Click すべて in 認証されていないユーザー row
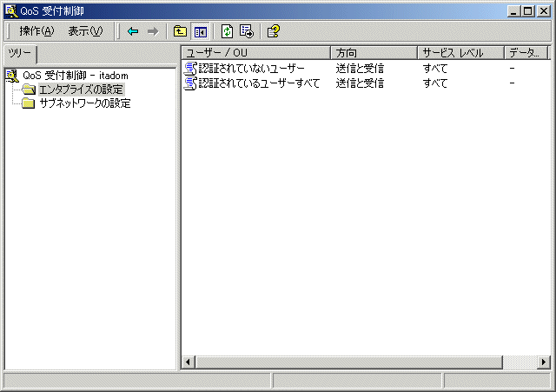 [435, 68]
